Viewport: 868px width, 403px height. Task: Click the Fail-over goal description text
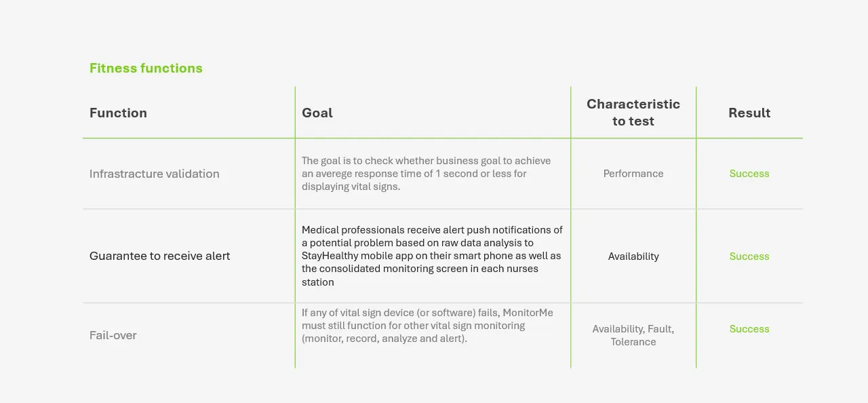(x=427, y=326)
